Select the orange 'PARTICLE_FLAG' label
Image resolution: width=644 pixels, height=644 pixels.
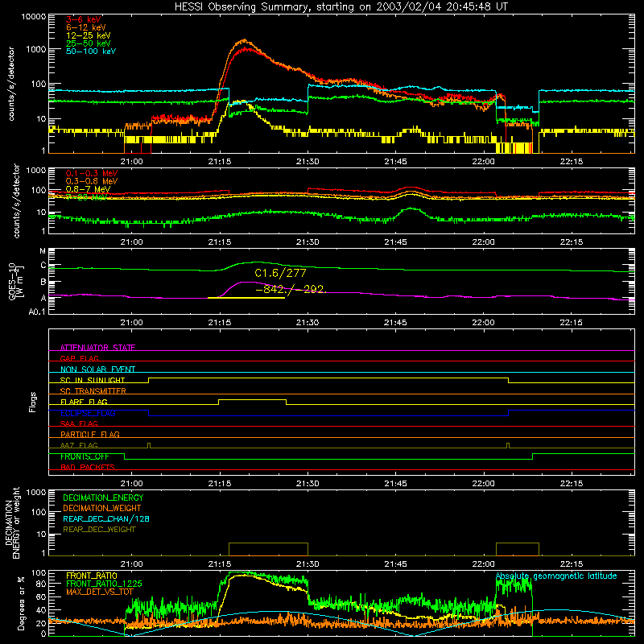(x=90, y=435)
